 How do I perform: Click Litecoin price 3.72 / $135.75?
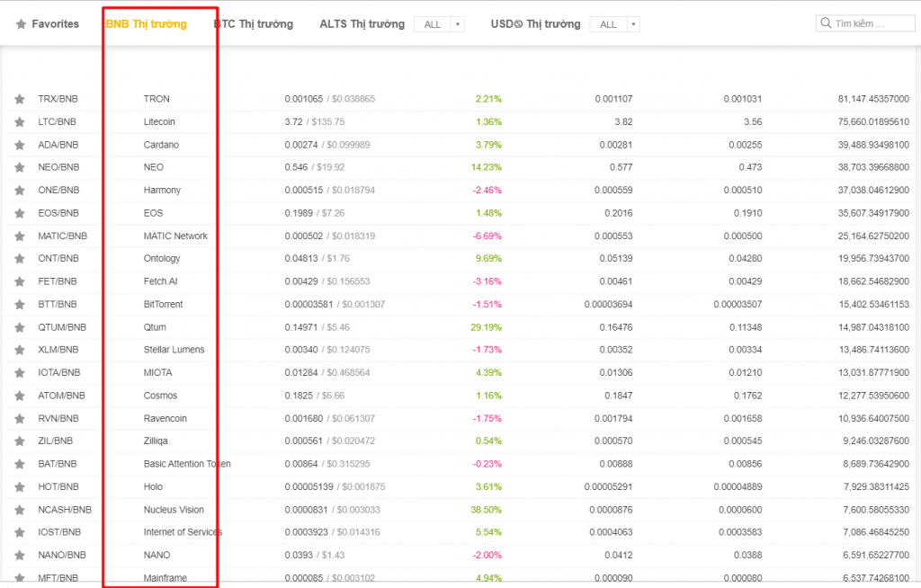pos(314,121)
